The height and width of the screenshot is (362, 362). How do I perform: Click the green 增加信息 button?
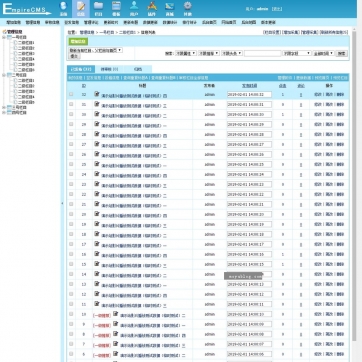coord(78,41)
